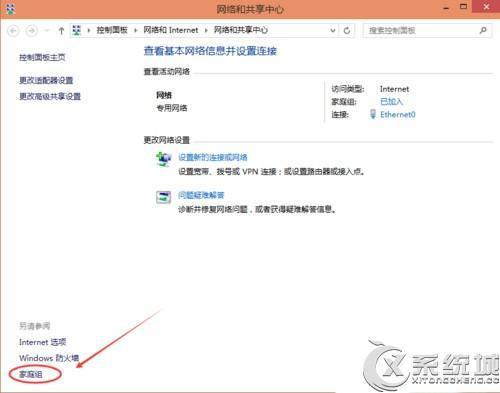Screen dimensions: 500x393
Task: Open 更改适配器设置 link
Action: tap(46, 80)
